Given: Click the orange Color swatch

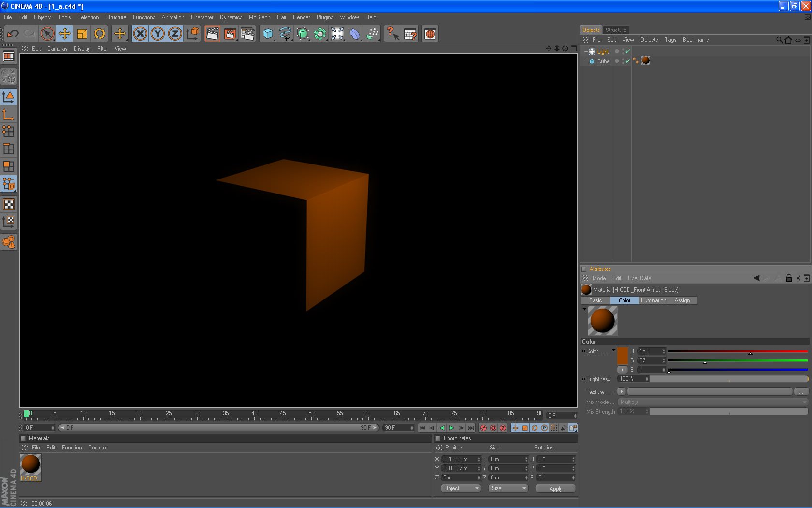Looking at the screenshot, I should [x=623, y=356].
